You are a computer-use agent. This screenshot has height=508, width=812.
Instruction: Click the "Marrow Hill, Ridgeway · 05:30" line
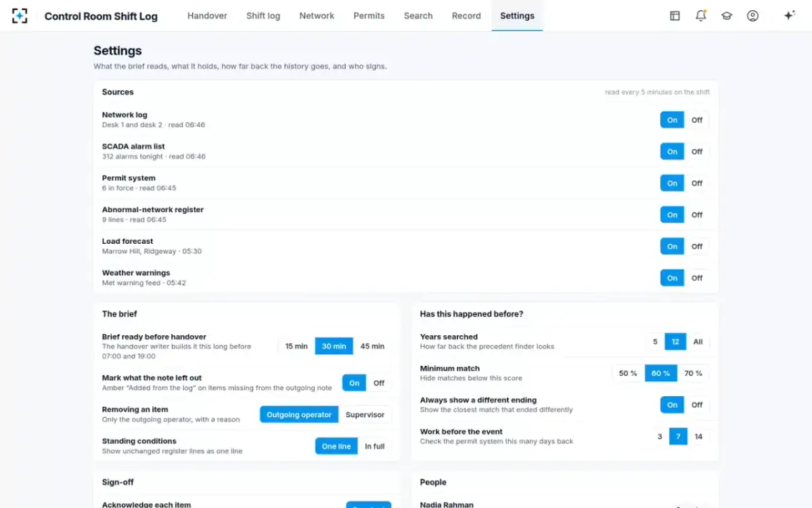[152, 251]
